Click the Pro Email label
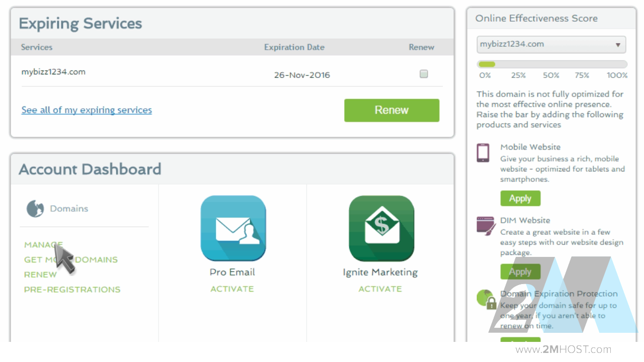The width and height of the screenshot is (644, 362). (232, 272)
